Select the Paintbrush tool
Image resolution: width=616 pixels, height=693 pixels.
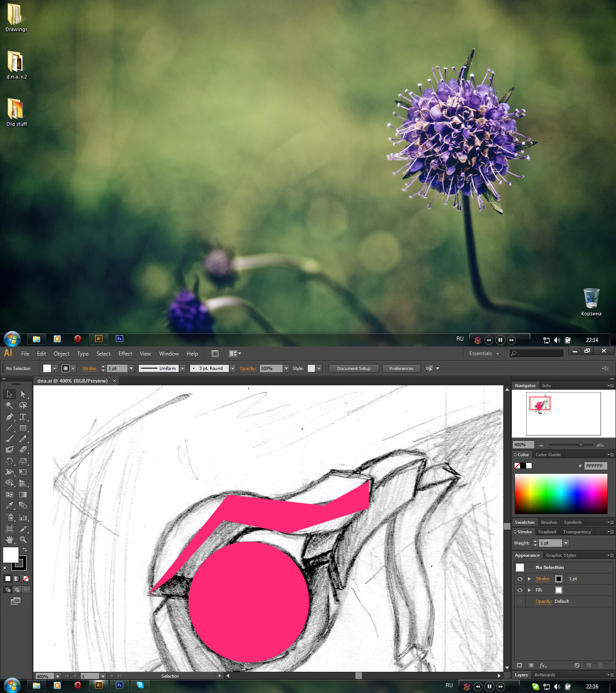[x=9, y=439]
